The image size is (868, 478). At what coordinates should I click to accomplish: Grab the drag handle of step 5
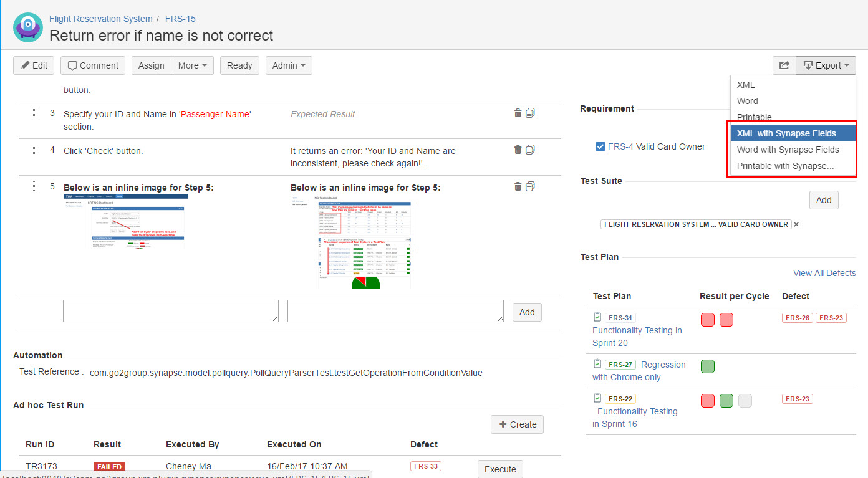[x=35, y=186]
